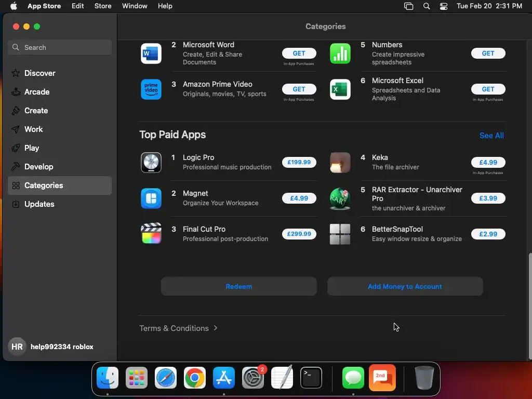Open the Final Cut Pro app icon
The image size is (532, 399).
click(151, 234)
